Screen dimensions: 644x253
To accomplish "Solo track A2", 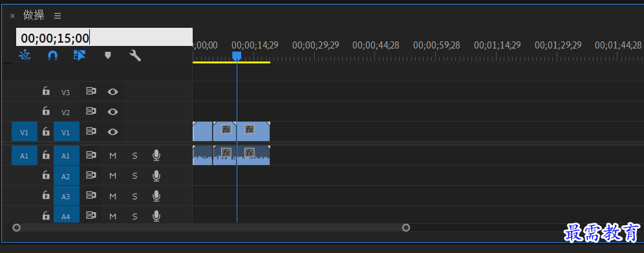I will tap(134, 176).
